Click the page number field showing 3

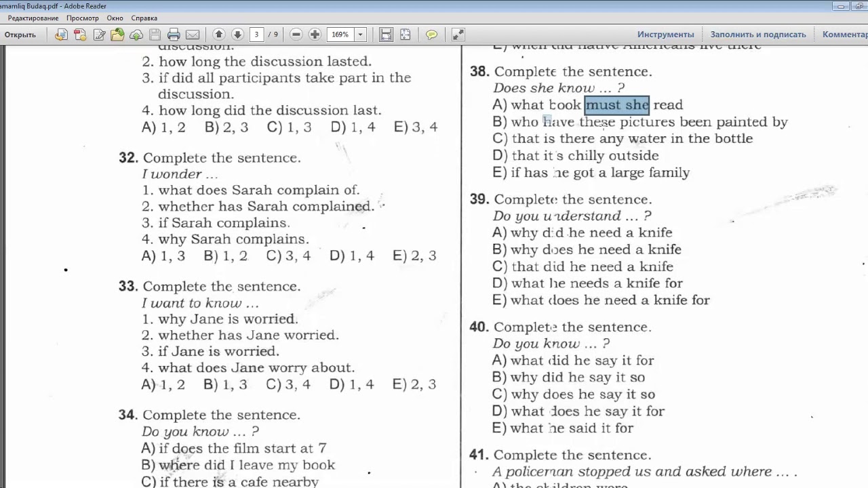(256, 35)
